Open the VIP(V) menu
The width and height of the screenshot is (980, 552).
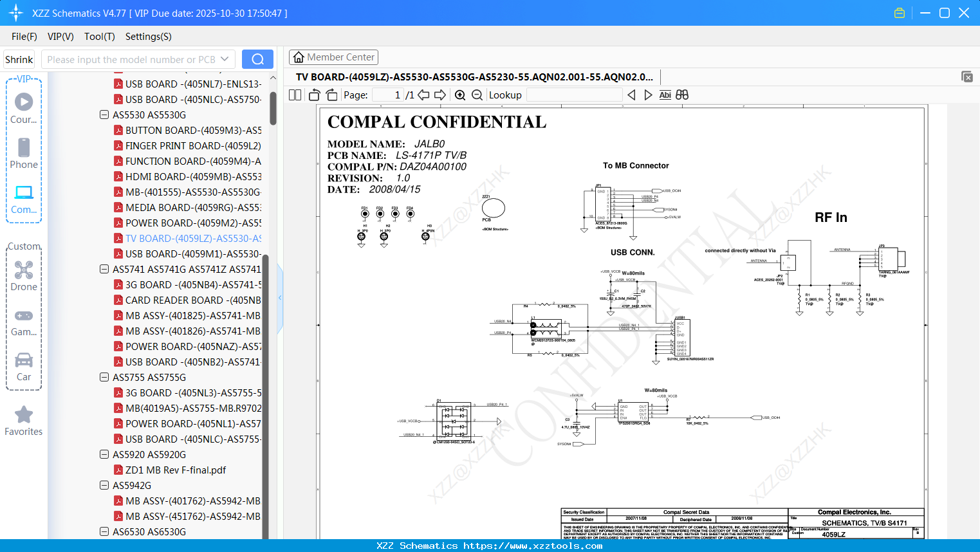(60, 37)
